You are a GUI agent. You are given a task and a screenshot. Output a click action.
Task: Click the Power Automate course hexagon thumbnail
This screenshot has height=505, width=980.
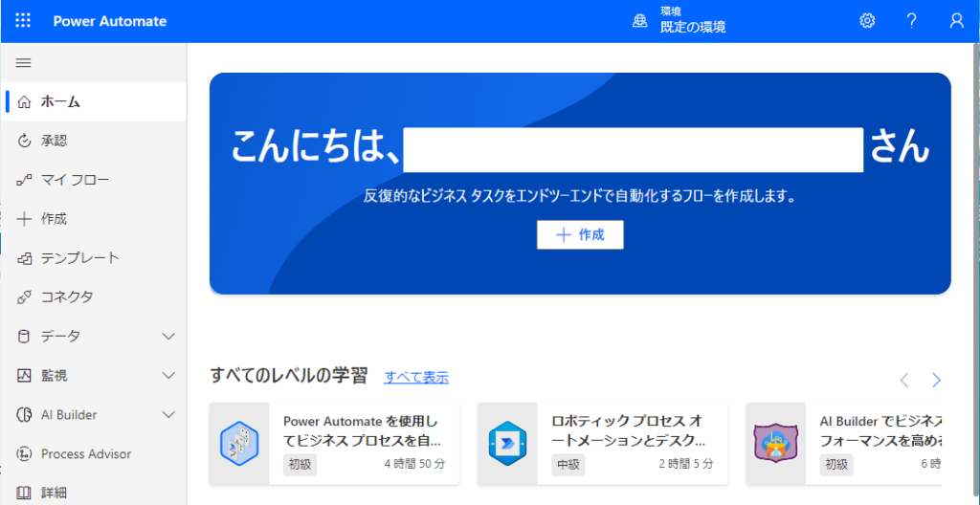[x=238, y=444]
